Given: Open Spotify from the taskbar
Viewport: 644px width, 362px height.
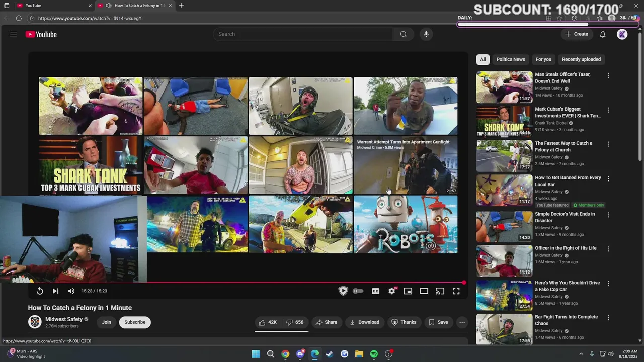Looking at the screenshot, I should click(x=374, y=354).
